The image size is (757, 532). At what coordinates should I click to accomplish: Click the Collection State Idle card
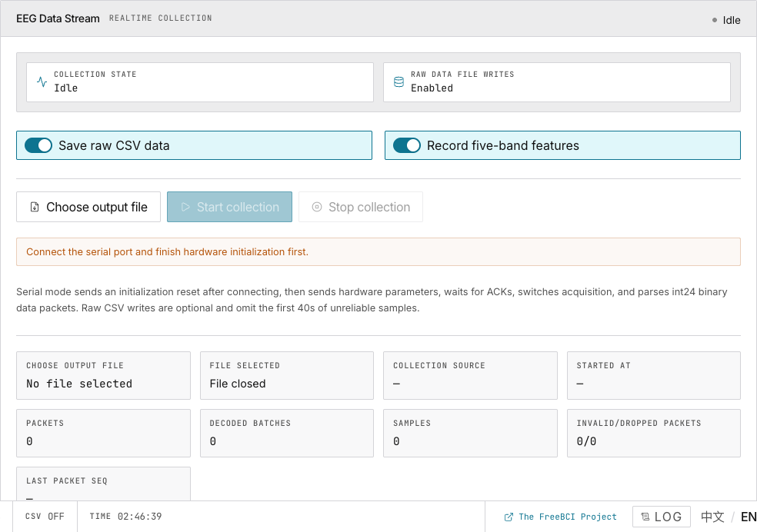point(200,82)
